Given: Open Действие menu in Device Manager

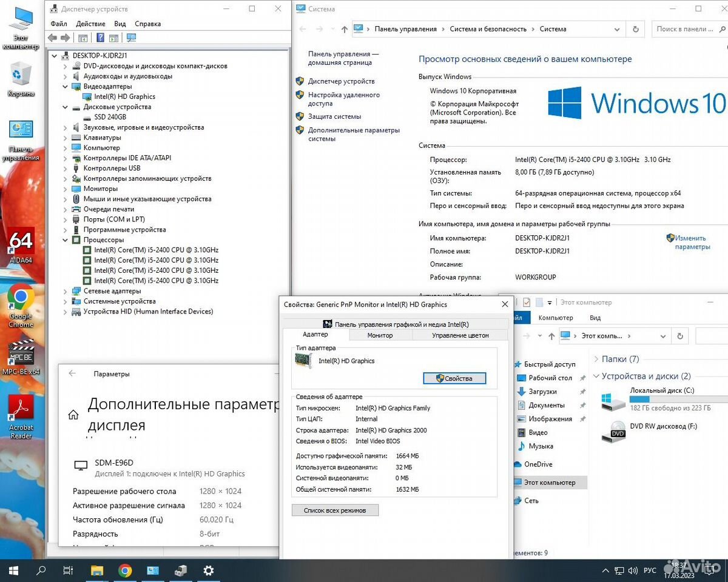Looking at the screenshot, I should (x=90, y=24).
